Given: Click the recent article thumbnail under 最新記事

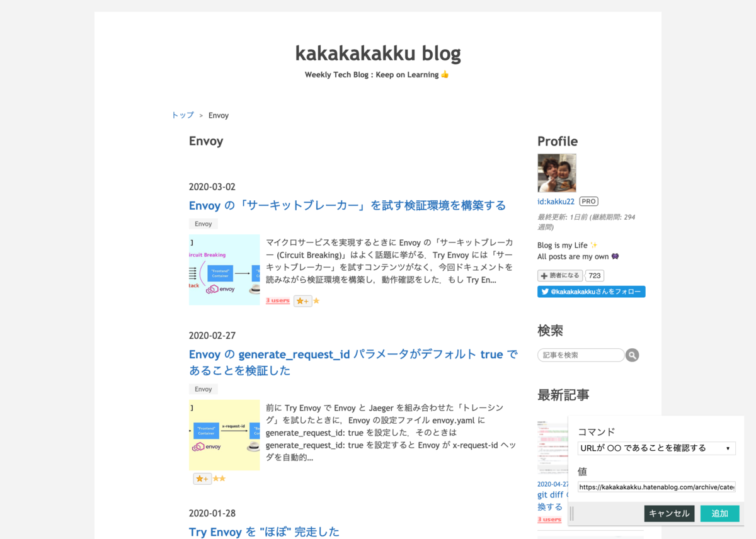Looking at the screenshot, I should pos(553,448).
